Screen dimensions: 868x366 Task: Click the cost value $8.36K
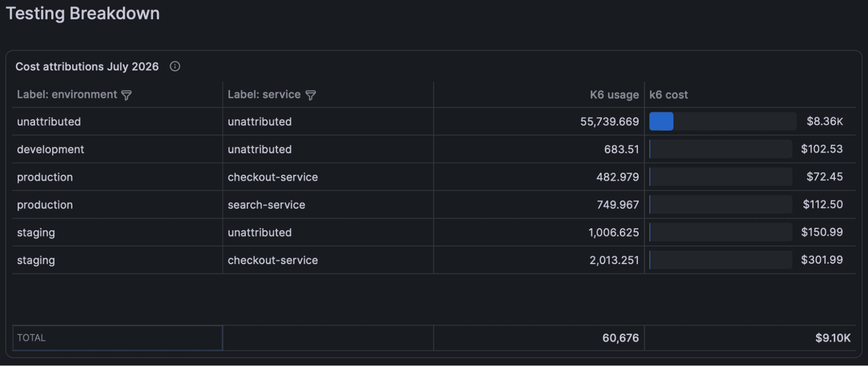tap(825, 121)
